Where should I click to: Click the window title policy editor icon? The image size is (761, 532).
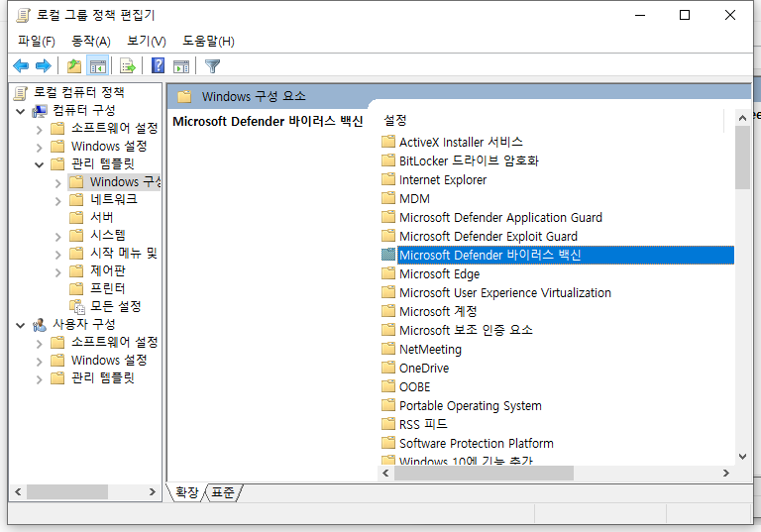tap(23, 15)
